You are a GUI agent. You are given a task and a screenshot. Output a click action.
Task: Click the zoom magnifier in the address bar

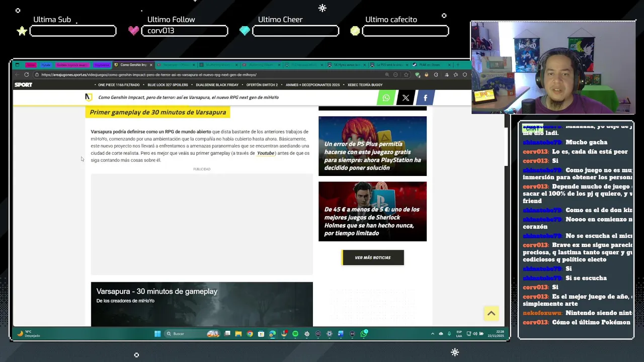click(x=387, y=74)
